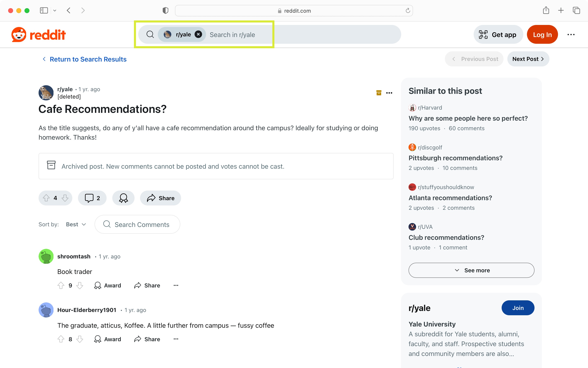
Task: Open 'Atlanta recommendations?' similar post
Action: 450,198
